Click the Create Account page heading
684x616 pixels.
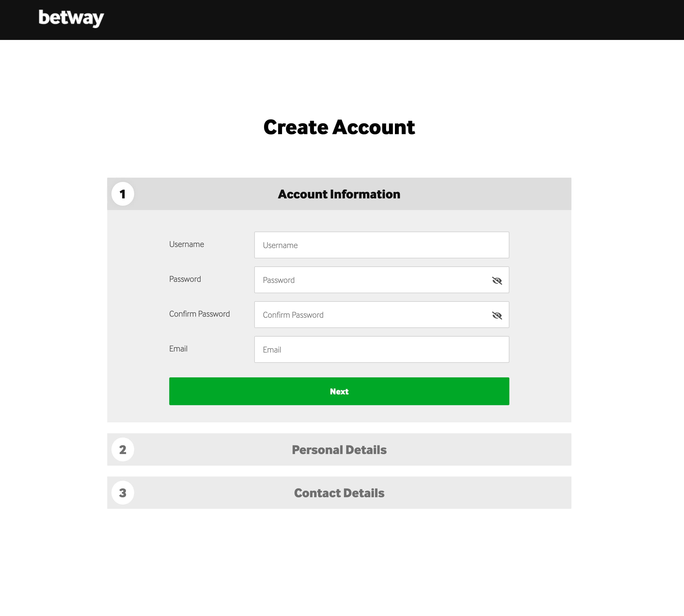tap(339, 127)
